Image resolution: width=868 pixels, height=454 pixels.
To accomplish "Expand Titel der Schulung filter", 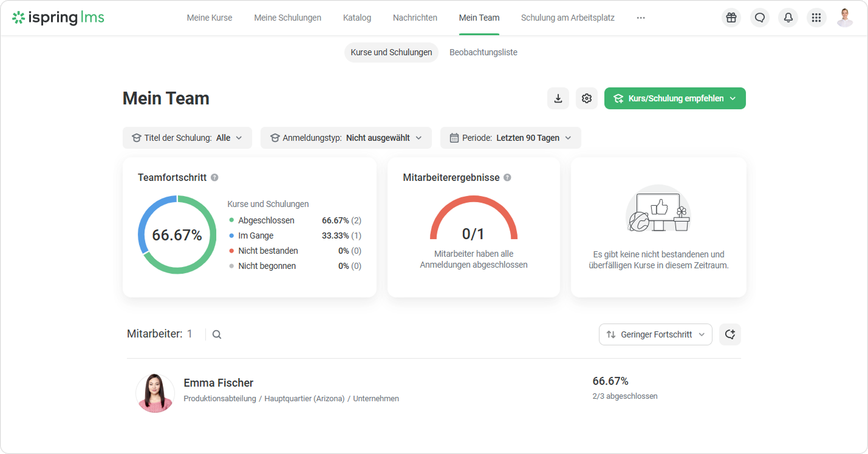I will (x=187, y=138).
